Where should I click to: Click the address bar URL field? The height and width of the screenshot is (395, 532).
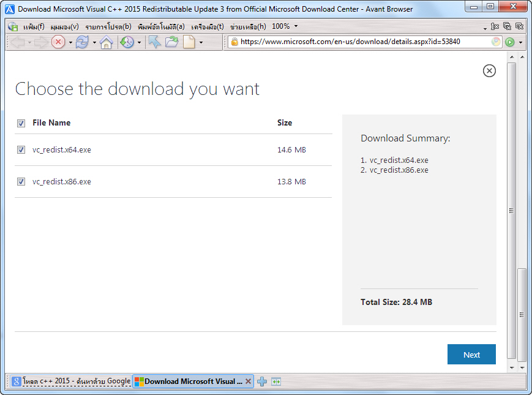click(x=365, y=42)
